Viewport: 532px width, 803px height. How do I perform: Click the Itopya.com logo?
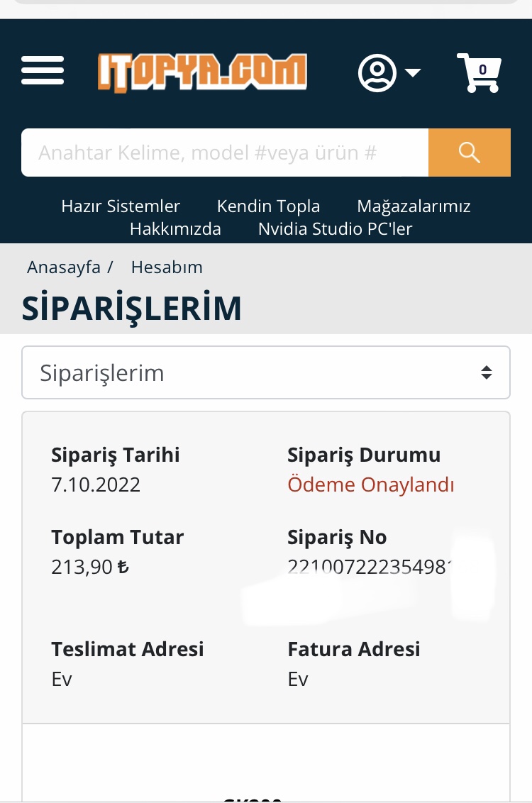point(203,72)
